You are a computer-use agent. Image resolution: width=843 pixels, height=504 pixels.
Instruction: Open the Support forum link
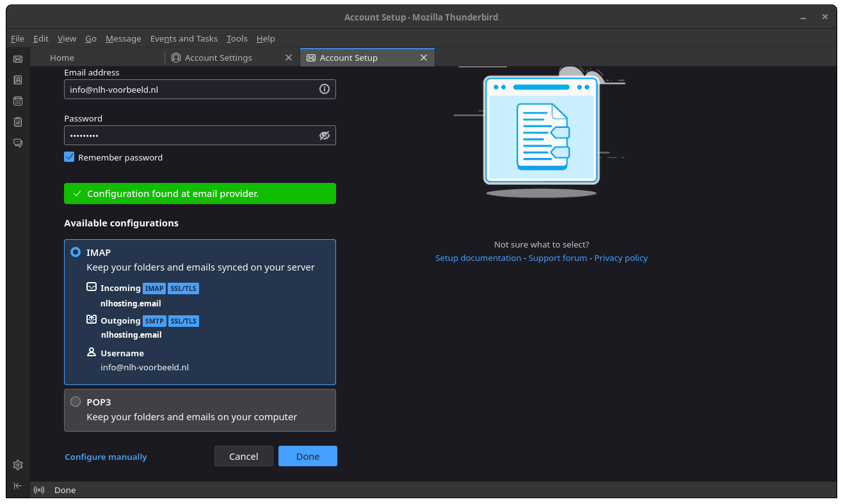(x=558, y=258)
